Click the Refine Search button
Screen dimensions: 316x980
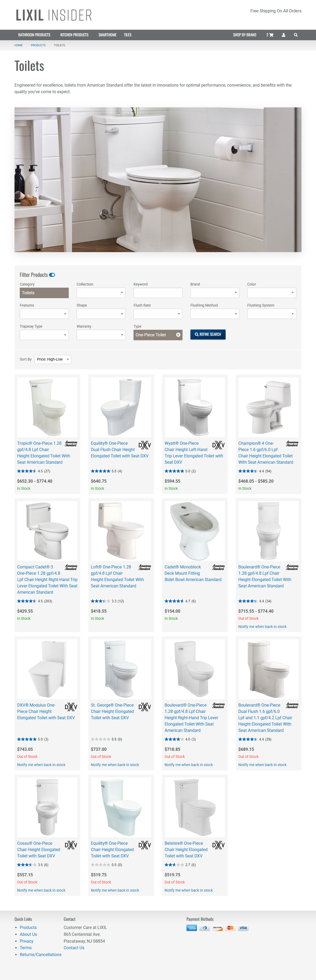[x=208, y=334]
